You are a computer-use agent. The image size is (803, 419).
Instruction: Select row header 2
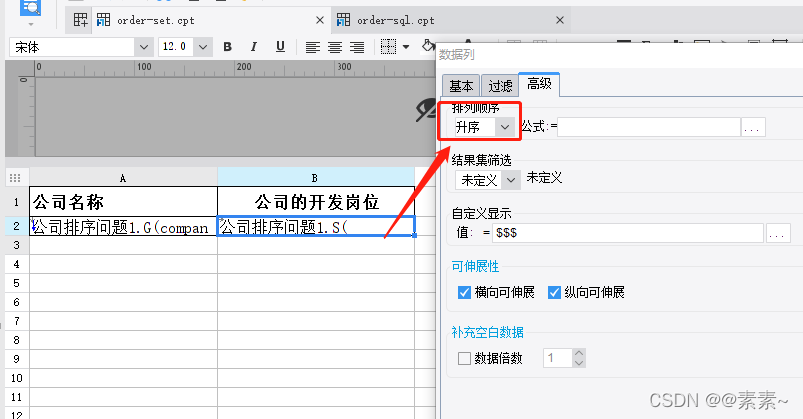click(16, 226)
